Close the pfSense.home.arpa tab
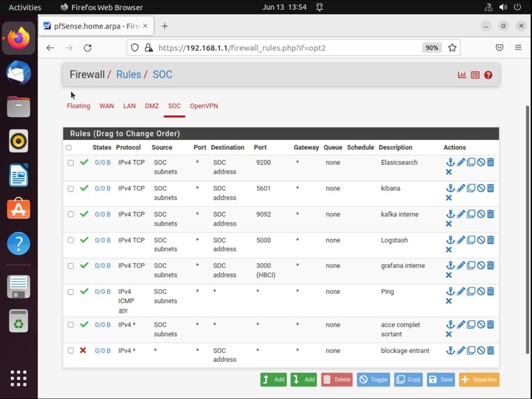Screen dimensions: 532x399 pyautogui.click(x=146, y=26)
